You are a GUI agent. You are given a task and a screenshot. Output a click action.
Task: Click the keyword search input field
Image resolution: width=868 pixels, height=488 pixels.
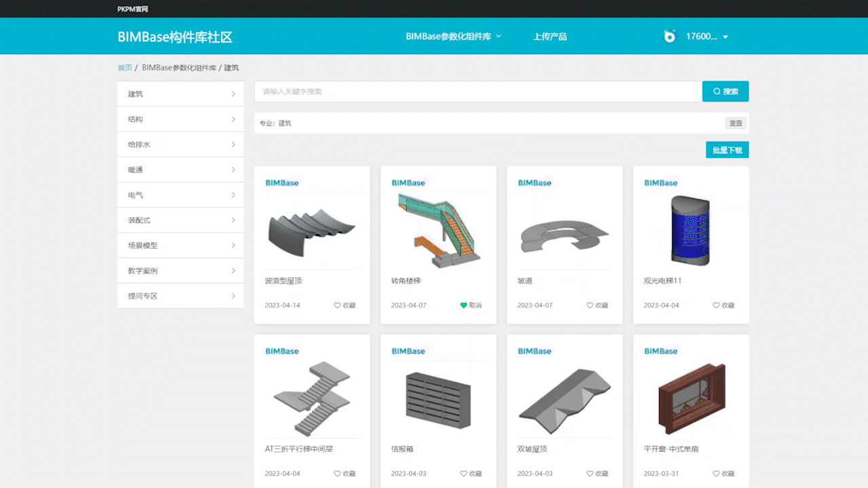tap(478, 91)
